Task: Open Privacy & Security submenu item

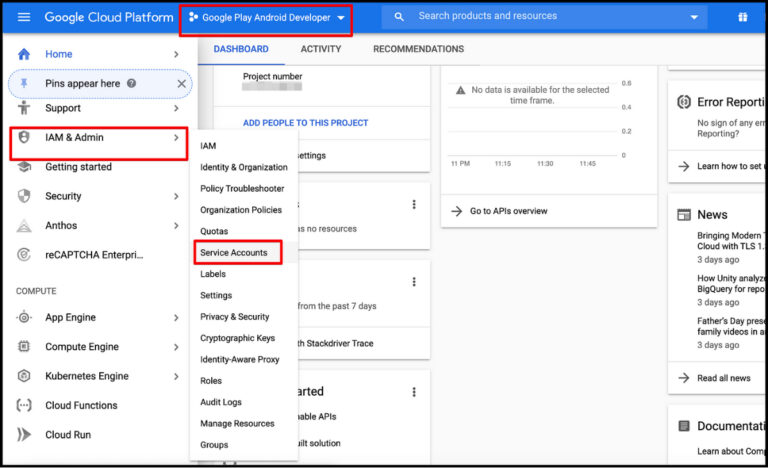Action: pyautogui.click(x=235, y=317)
